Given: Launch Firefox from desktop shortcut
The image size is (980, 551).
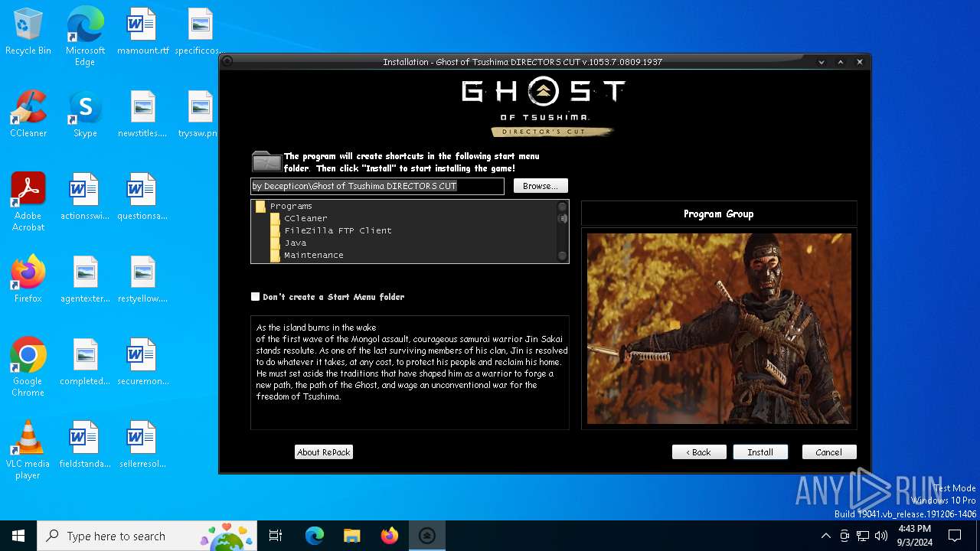Looking at the screenshot, I should pyautogui.click(x=28, y=280).
